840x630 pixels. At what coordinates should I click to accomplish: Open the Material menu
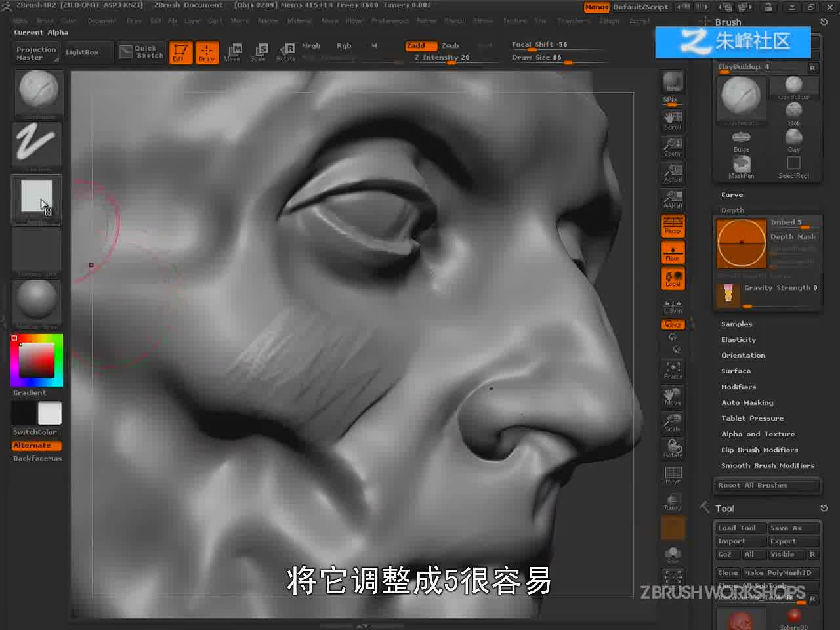[x=299, y=21]
